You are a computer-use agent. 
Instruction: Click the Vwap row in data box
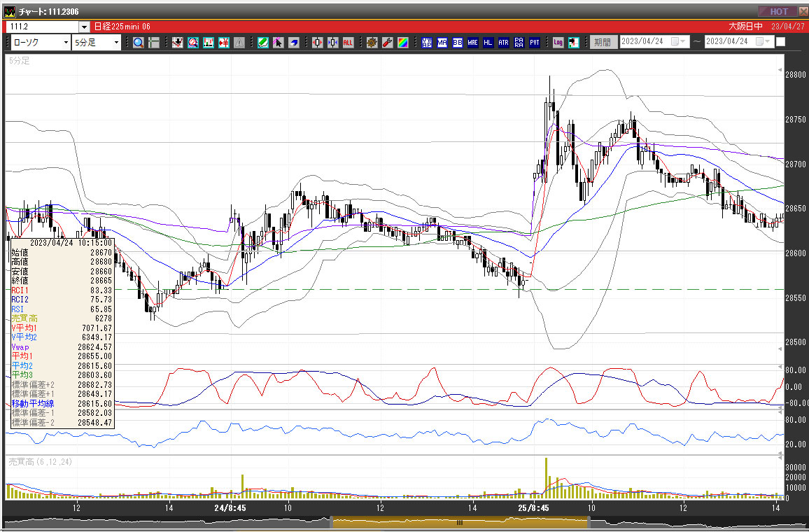click(62, 347)
